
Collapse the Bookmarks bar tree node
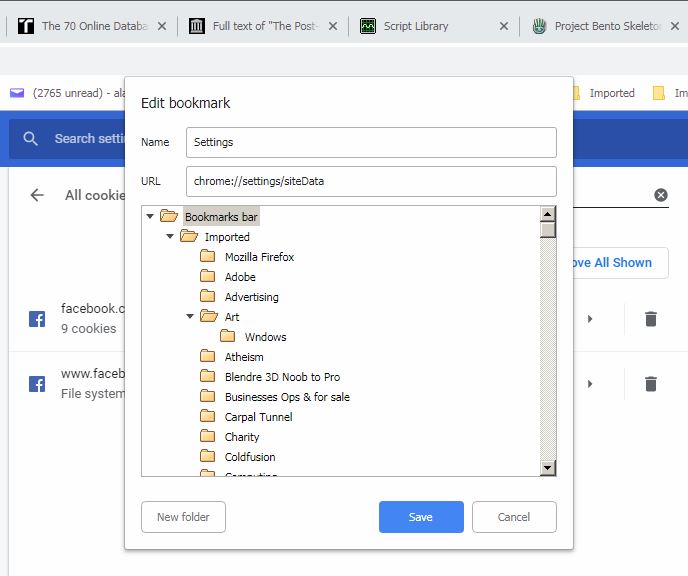coord(150,217)
